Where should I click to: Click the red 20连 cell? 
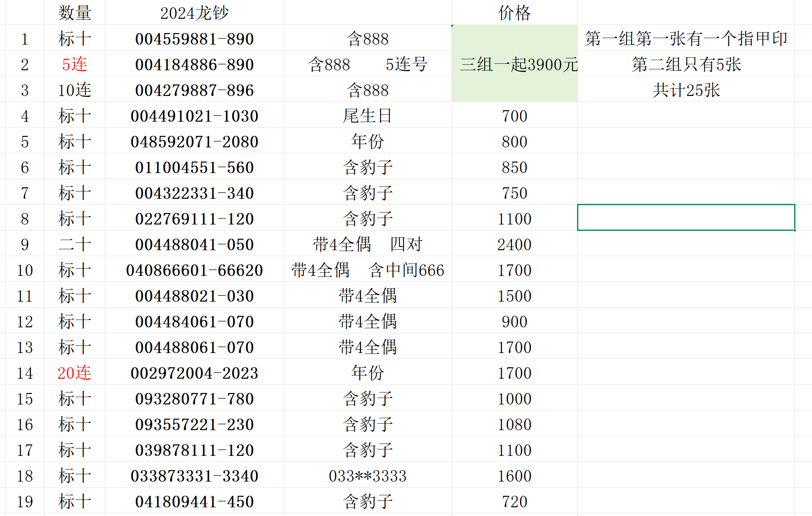tap(75, 373)
